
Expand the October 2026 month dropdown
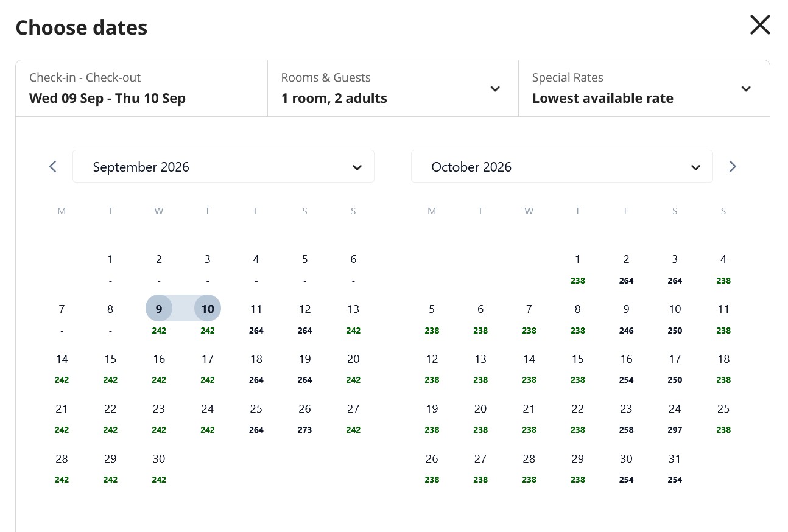[562, 166]
